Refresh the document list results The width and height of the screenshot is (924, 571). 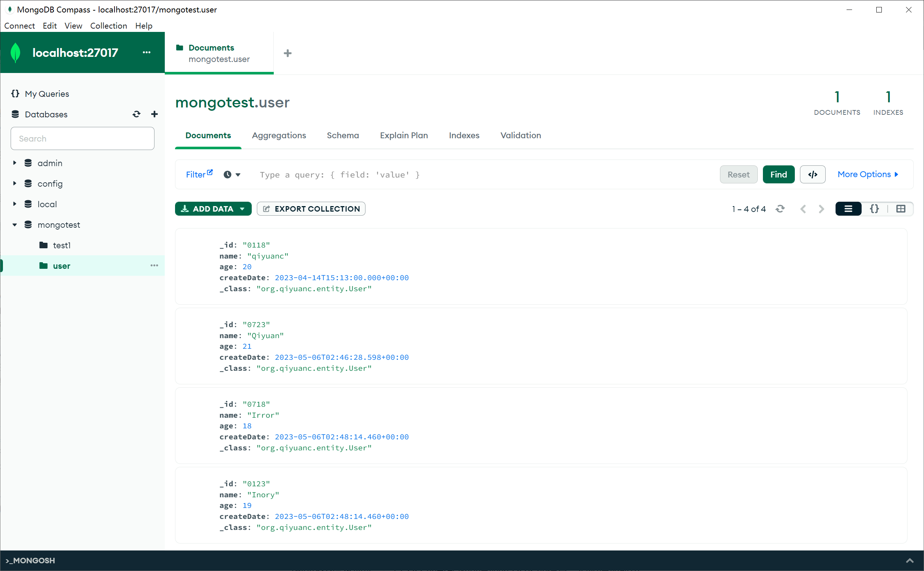click(780, 209)
